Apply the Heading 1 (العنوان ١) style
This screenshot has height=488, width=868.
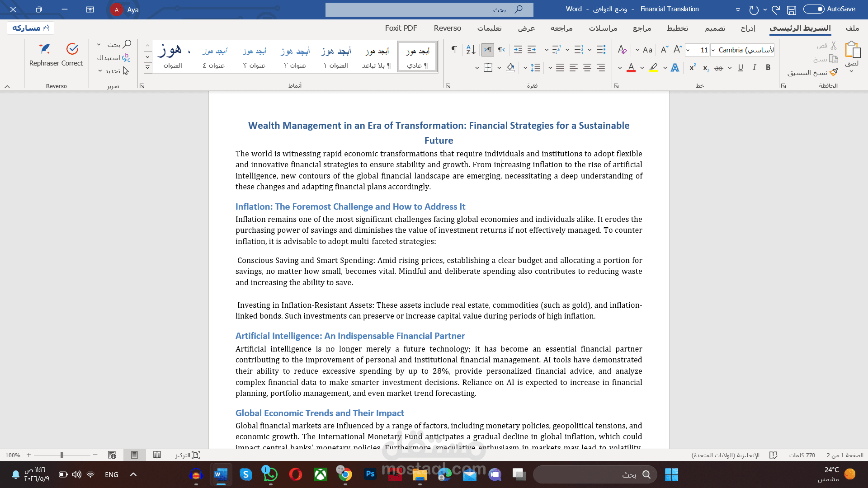point(336,57)
